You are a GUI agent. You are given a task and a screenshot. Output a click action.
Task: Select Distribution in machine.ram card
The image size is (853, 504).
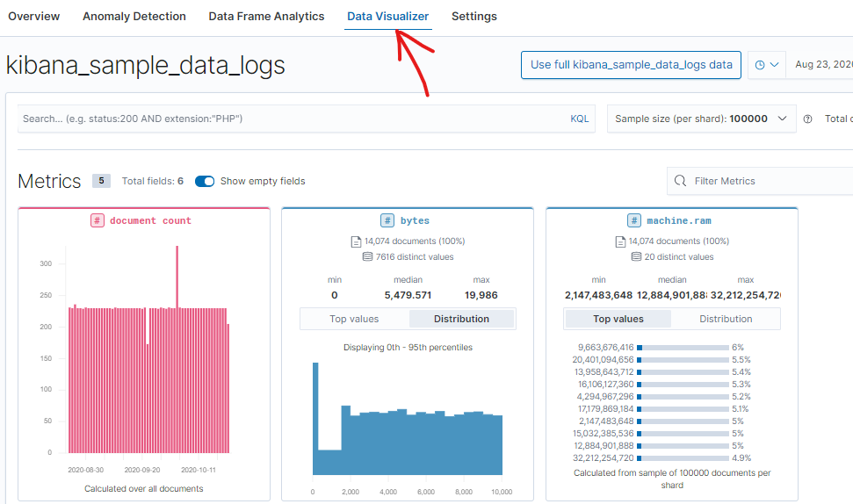[726, 319]
